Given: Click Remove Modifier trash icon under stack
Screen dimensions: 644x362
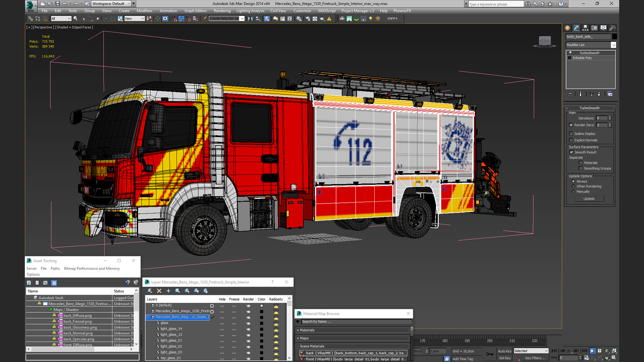Looking at the screenshot, I should pos(599,94).
